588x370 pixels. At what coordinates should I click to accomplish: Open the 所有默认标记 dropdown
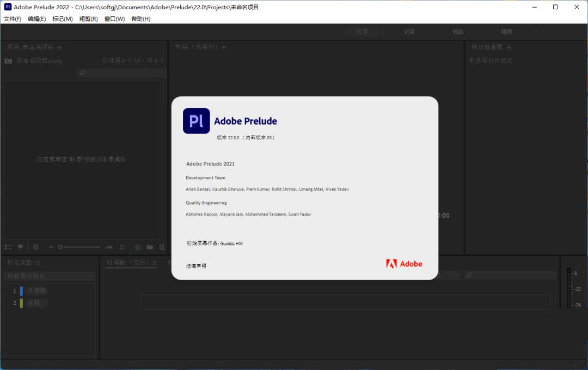pyautogui.click(x=50, y=276)
